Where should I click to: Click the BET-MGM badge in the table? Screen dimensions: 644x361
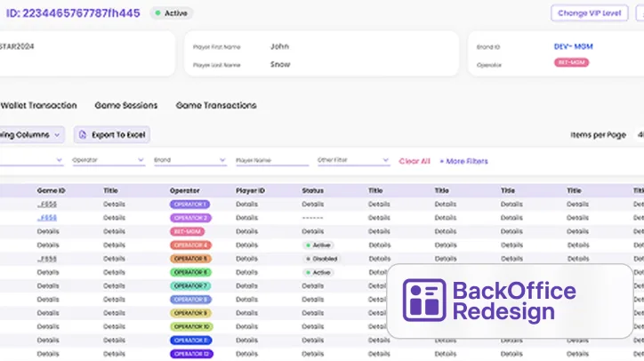(188, 231)
